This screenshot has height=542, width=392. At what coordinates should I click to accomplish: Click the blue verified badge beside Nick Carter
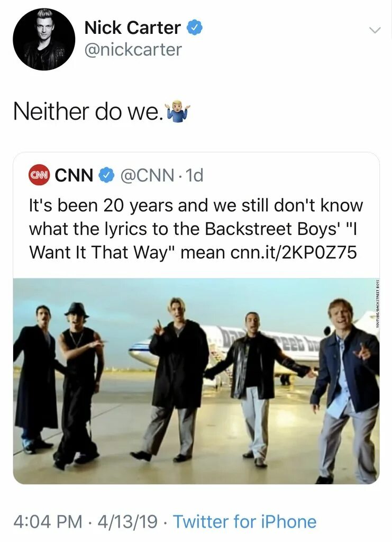tap(195, 28)
